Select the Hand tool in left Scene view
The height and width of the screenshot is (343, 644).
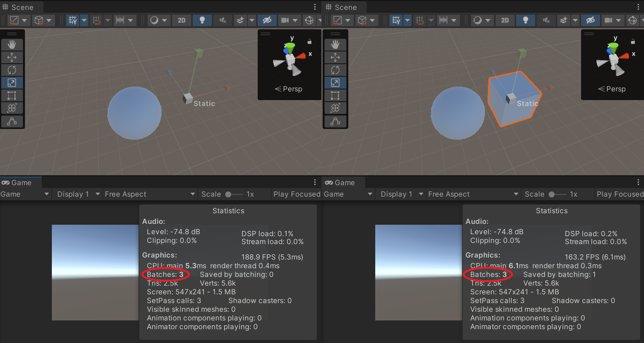click(x=12, y=45)
